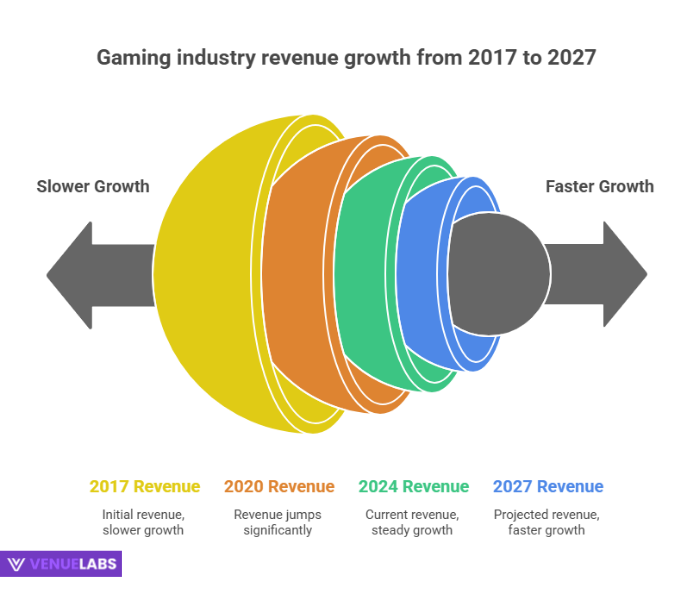The width and height of the screenshot is (693, 600).
Task: Select the blue shell layer
Action: pyautogui.click(x=420, y=272)
